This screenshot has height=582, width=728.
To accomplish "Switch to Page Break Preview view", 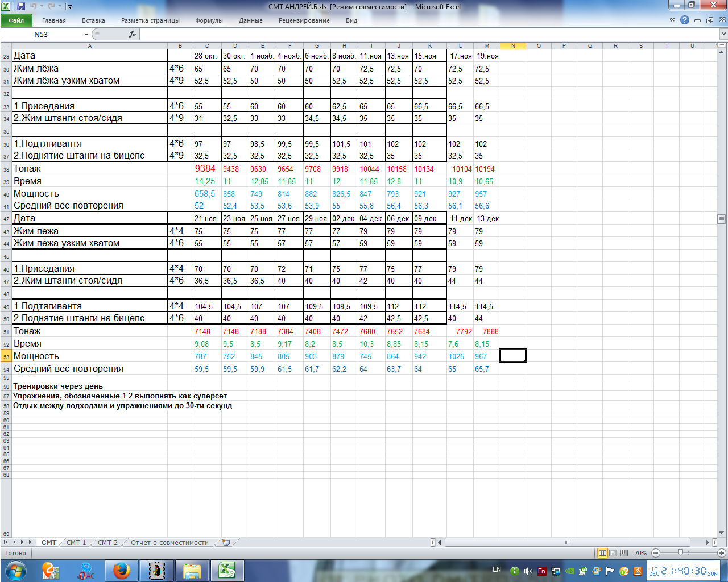I will 624,553.
